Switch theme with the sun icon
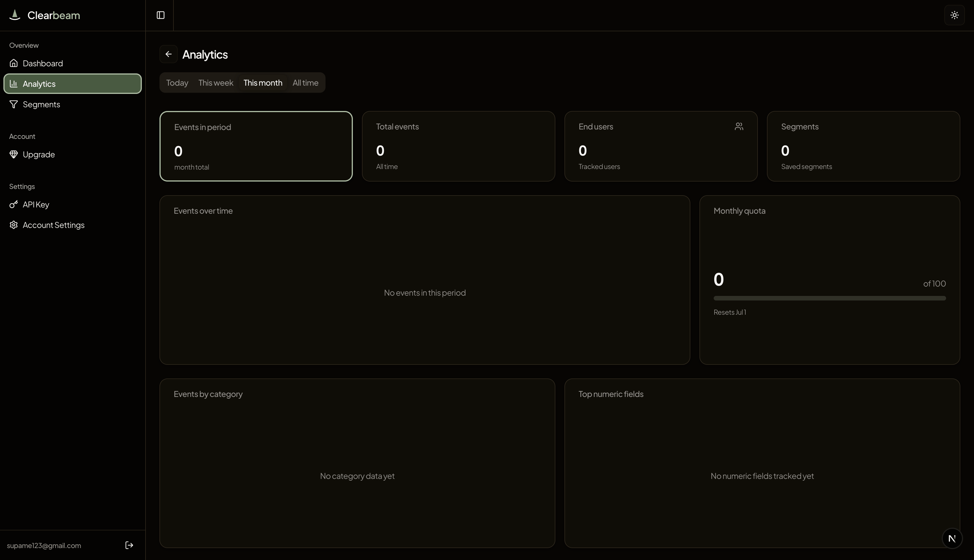This screenshot has width=974, height=560. [954, 15]
